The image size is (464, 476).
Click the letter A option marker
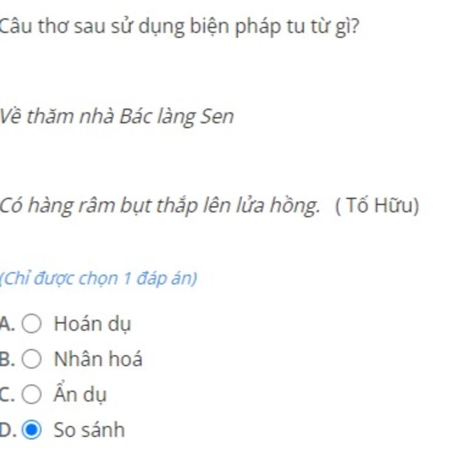(x=7, y=324)
